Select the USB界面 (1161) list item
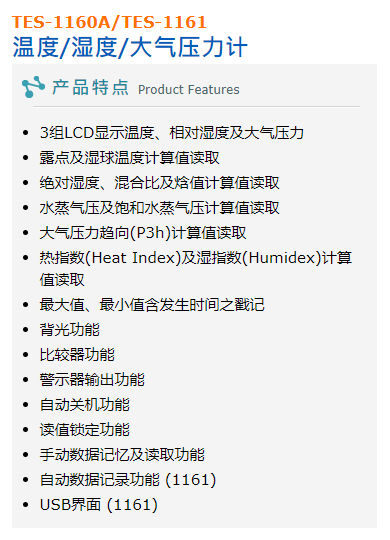This screenshot has height=540, width=390. click(x=99, y=505)
